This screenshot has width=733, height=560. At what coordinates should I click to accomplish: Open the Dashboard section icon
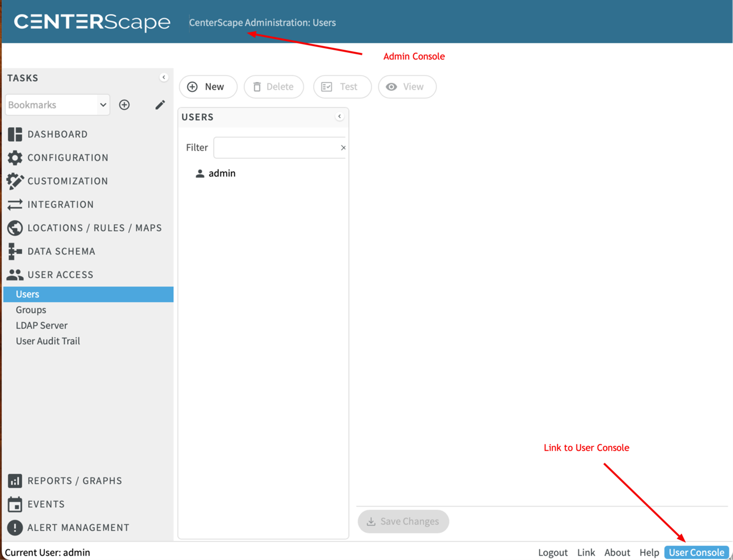tap(15, 134)
